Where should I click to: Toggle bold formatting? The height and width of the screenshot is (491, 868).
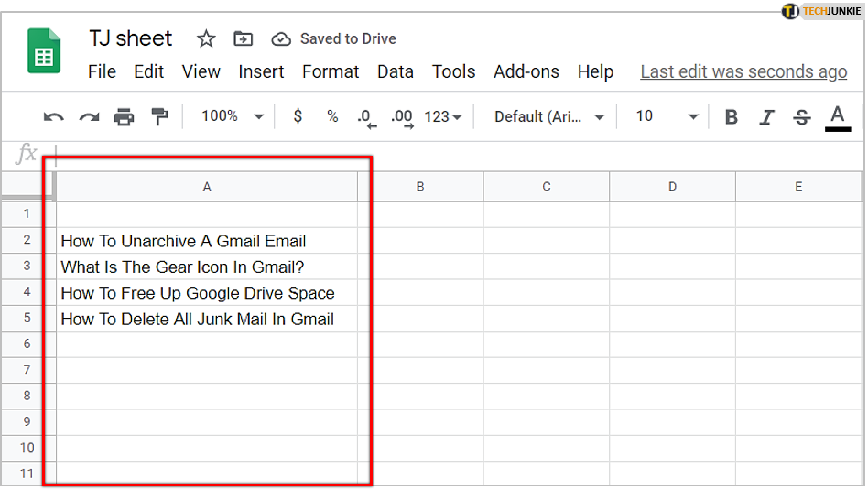(732, 117)
